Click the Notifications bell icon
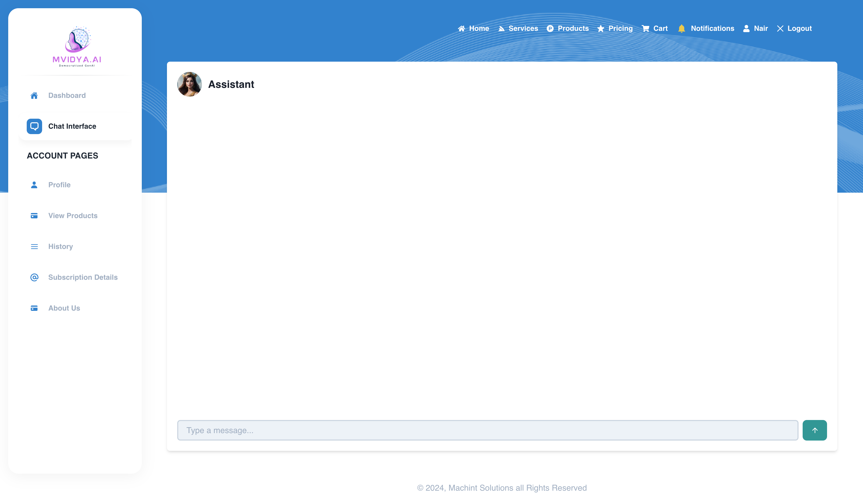The image size is (863, 504). (681, 29)
